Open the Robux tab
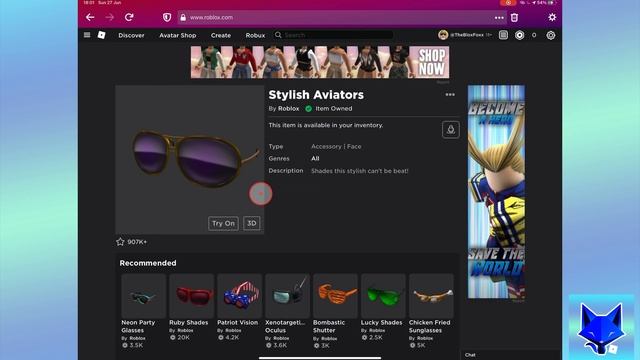This screenshot has width=640, height=360. pos(255,36)
